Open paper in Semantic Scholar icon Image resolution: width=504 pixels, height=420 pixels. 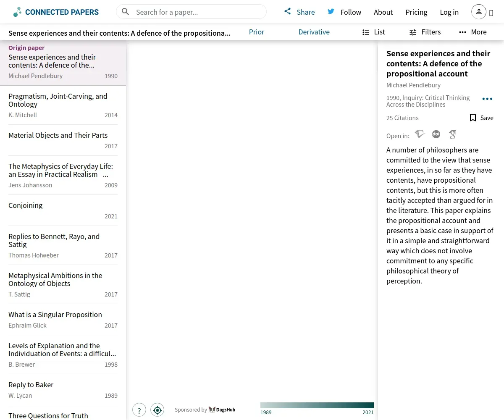pyautogui.click(x=420, y=134)
